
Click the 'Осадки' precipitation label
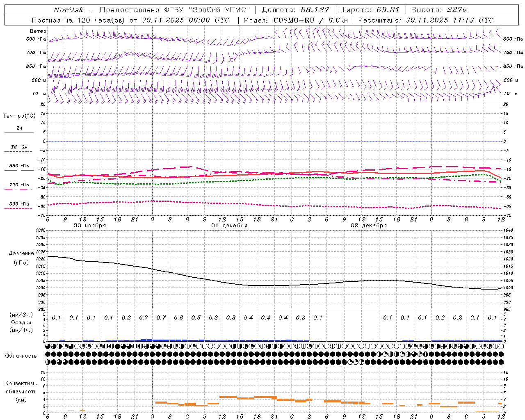[21, 322]
